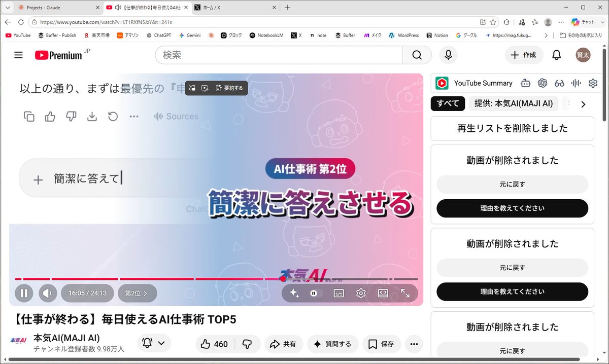Click the robot icon in YouTube Summary
Image resolution: width=609 pixels, height=364 pixels.
pyautogui.click(x=525, y=83)
